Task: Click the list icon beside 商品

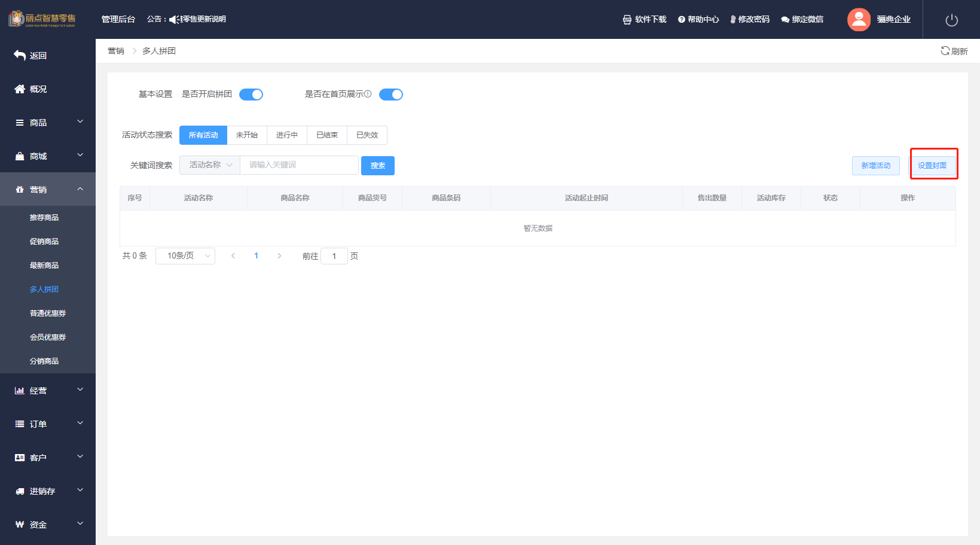Action: tap(20, 122)
